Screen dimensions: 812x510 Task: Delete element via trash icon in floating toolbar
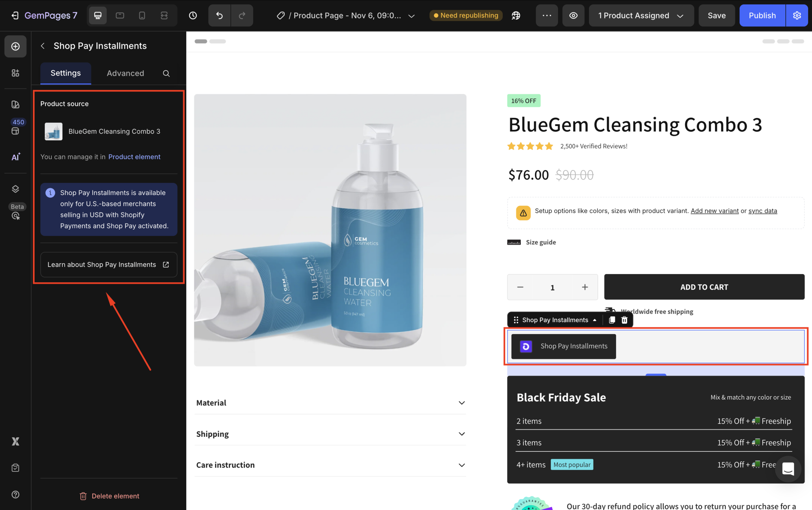tap(625, 320)
